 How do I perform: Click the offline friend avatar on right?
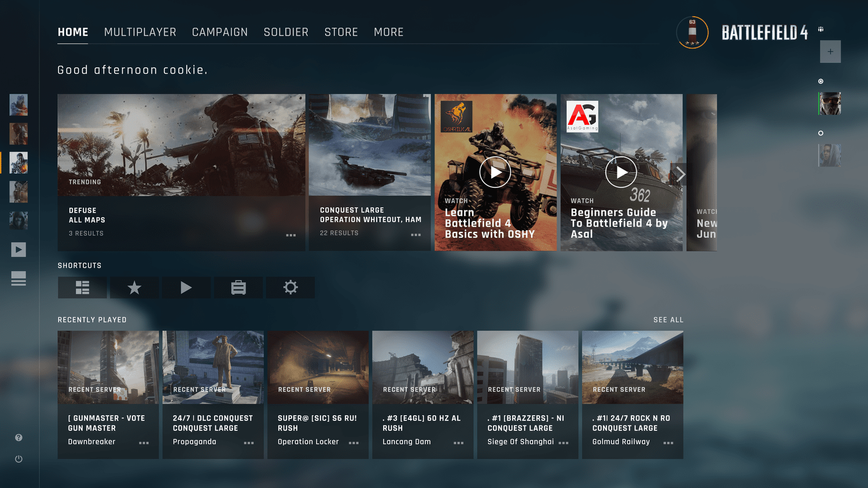[830, 156]
